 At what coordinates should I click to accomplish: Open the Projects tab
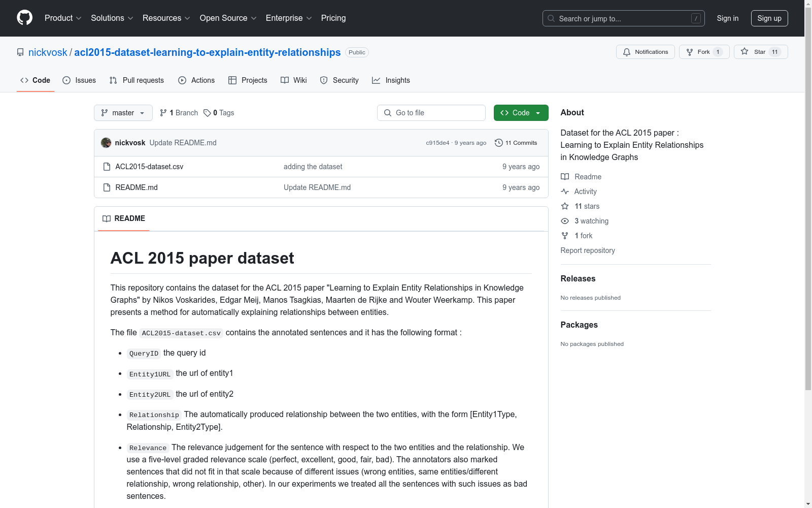point(248,80)
